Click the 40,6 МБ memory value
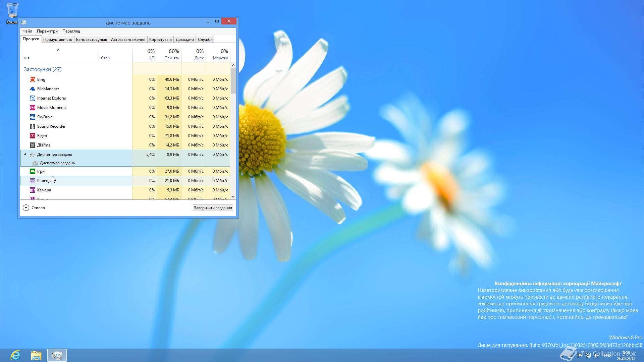 [172, 79]
